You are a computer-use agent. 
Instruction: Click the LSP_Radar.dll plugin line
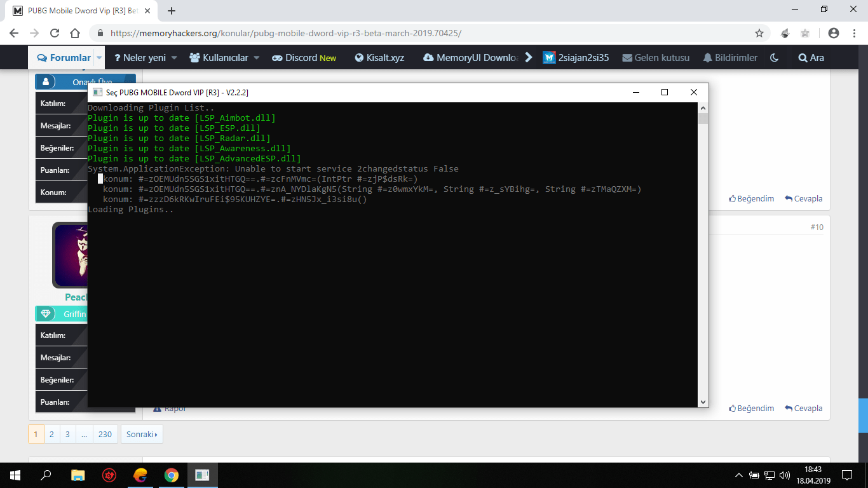pyautogui.click(x=179, y=139)
